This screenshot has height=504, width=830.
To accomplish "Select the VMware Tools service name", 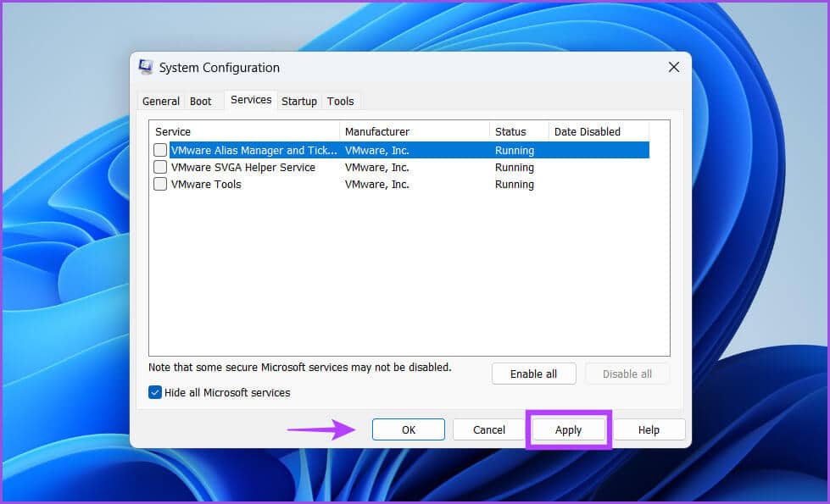I will click(x=206, y=184).
